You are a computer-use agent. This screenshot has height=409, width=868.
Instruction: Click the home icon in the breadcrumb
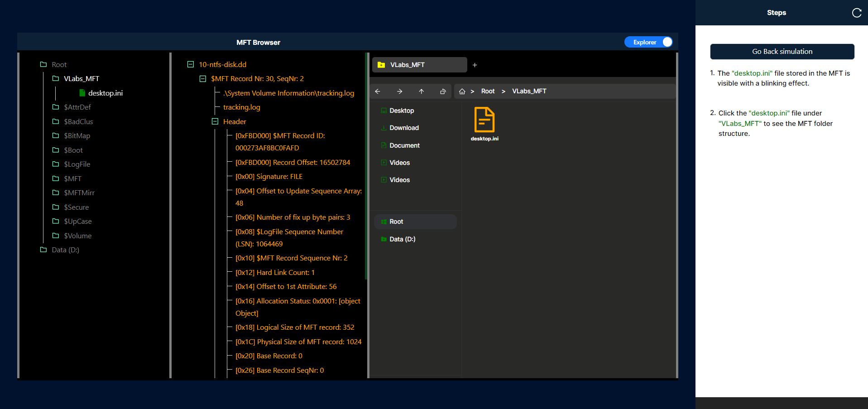[462, 91]
